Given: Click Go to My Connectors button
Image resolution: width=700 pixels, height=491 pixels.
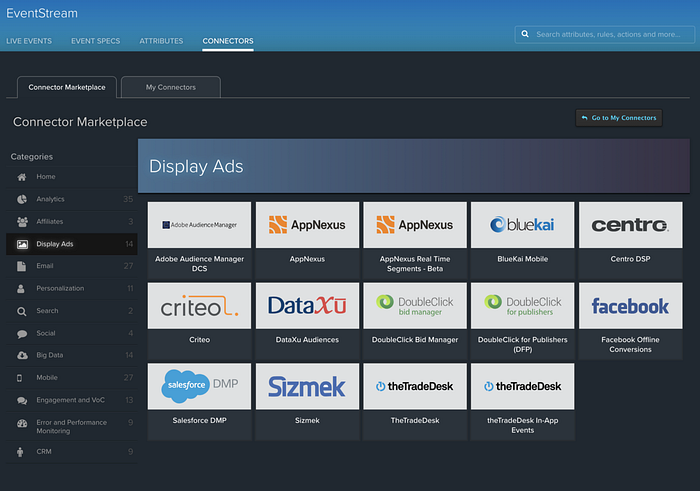Looking at the screenshot, I should click(619, 118).
